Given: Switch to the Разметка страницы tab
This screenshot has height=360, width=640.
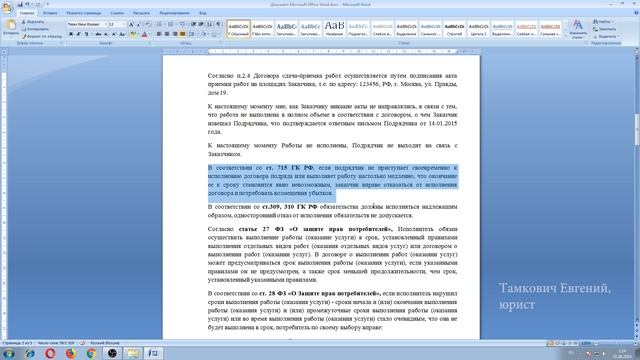Looking at the screenshot, I should [x=84, y=13].
